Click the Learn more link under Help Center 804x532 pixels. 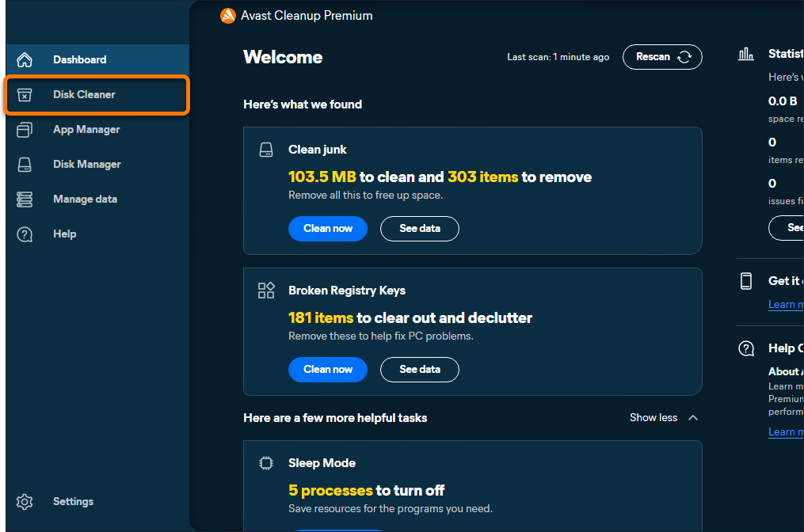coord(786,432)
